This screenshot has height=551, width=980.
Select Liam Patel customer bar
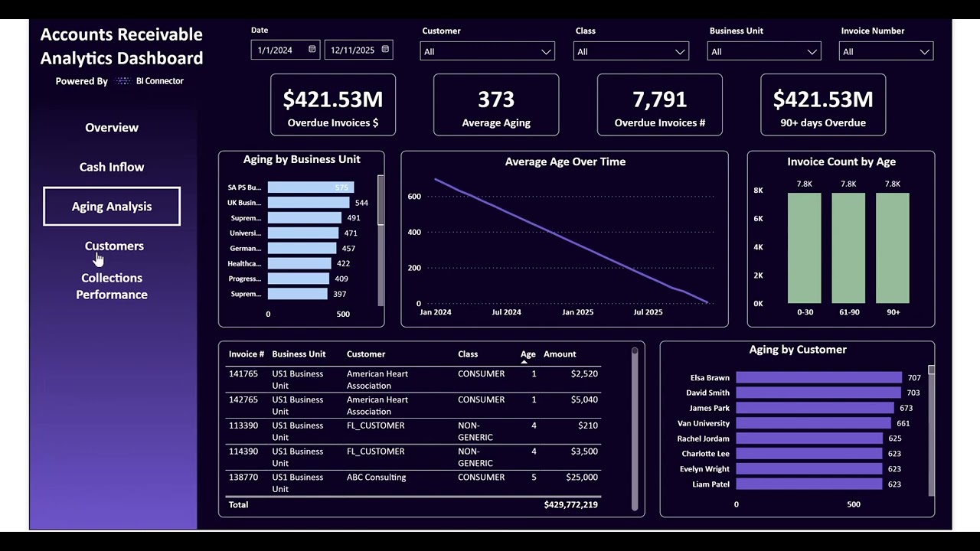809,484
